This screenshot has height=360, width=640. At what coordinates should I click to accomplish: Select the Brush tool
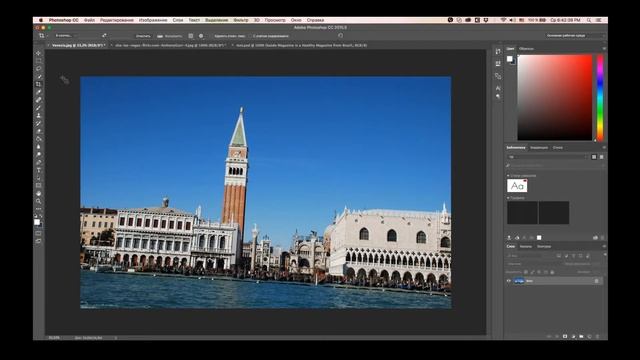pos(39,108)
